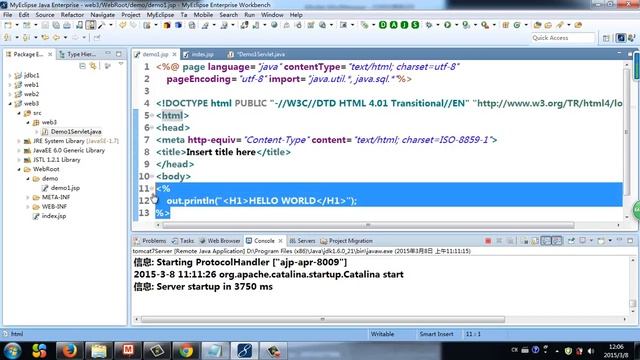Open the MyEclipse menu
The height and width of the screenshot is (360, 640).
tap(160, 15)
